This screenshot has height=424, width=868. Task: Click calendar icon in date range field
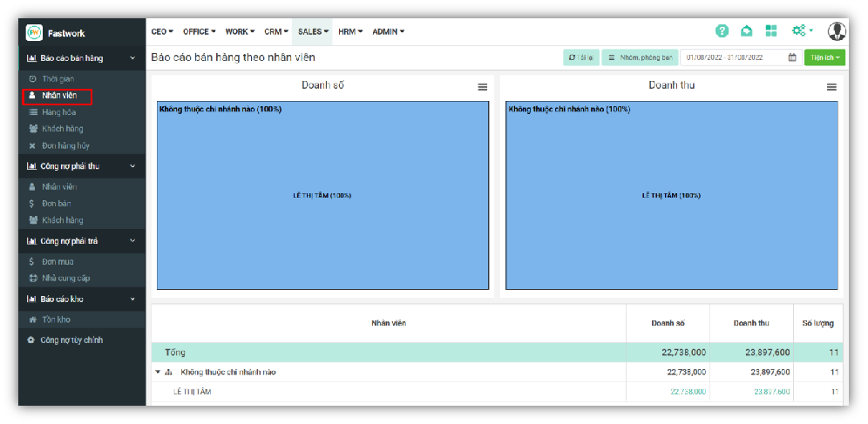point(792,57)
